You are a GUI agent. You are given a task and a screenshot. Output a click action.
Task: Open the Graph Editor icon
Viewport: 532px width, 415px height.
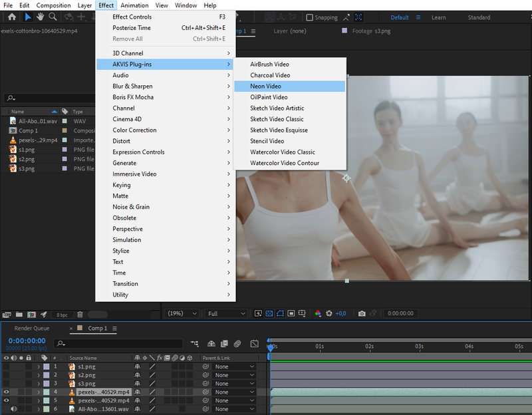(x=254, y=344)
